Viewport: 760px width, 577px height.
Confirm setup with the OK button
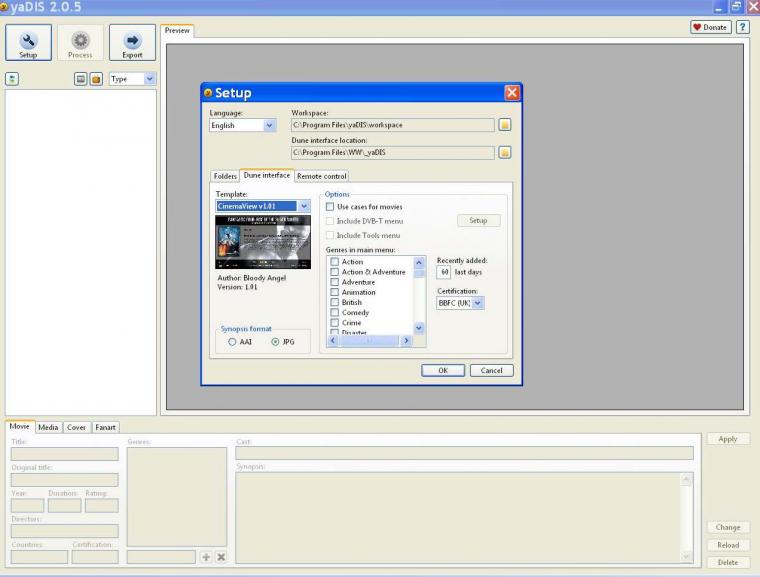(443, 370)
